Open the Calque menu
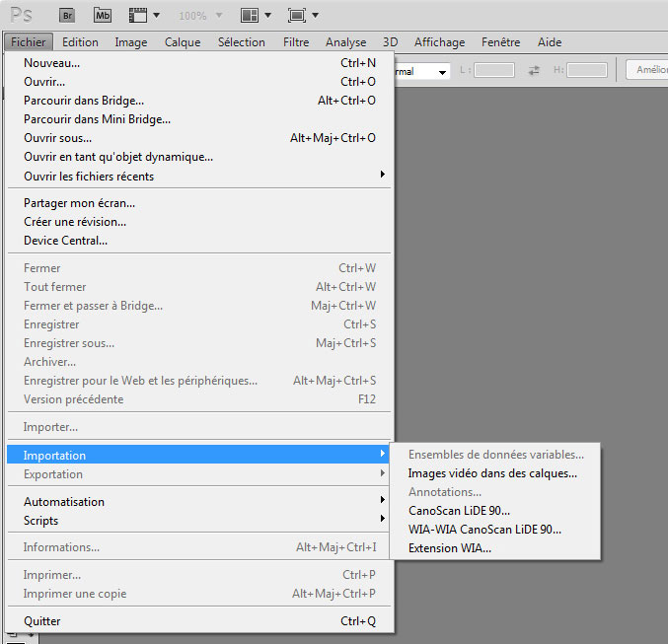This screenshot has width=668, height=644. pyautogui.click(x=183, y=42)
